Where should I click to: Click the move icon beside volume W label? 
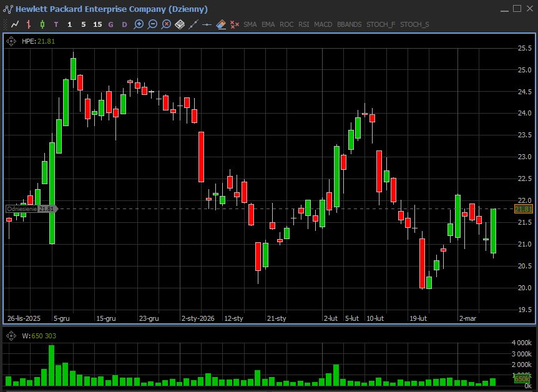coord(11,336)
